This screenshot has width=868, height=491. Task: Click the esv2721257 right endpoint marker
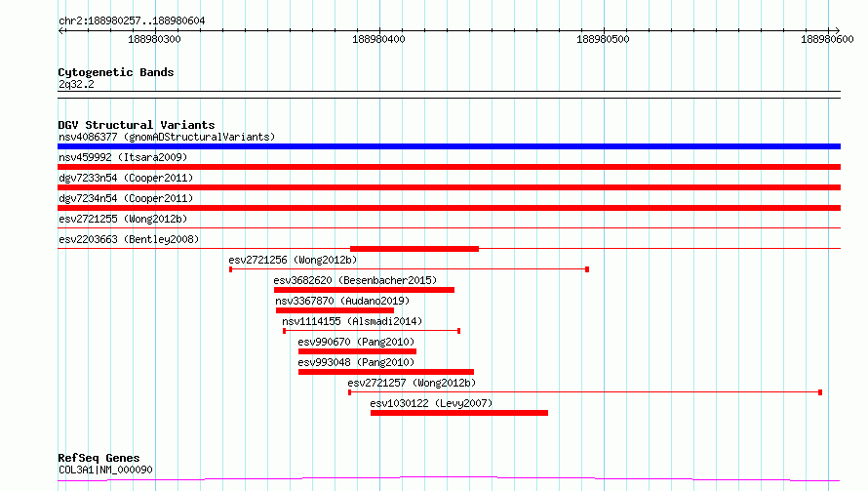pos(820,392)
